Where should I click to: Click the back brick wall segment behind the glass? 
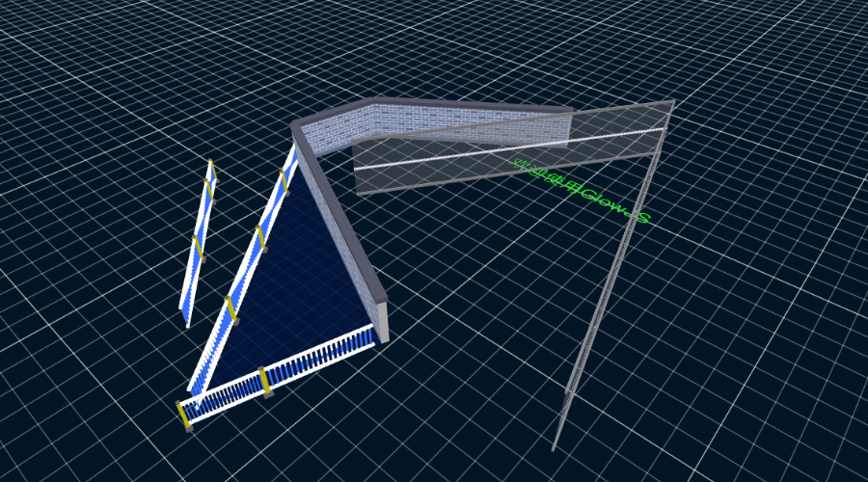471,121
